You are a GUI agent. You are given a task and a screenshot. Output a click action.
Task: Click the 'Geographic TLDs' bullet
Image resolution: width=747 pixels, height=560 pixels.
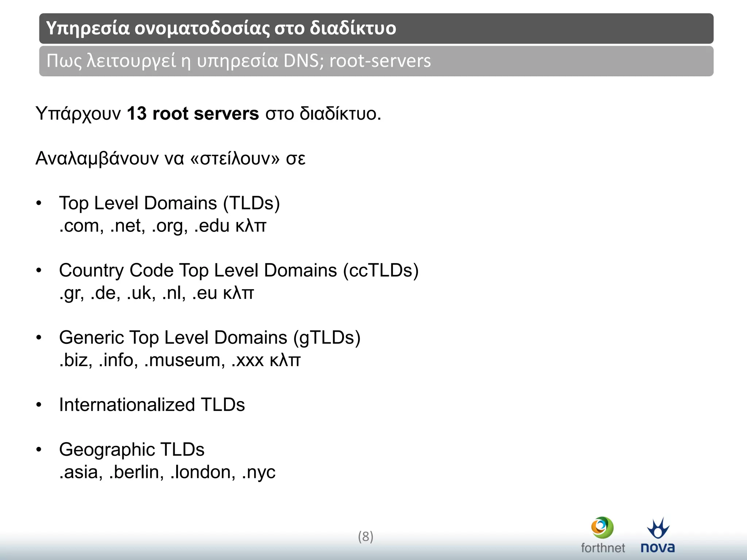click(132, 450)
